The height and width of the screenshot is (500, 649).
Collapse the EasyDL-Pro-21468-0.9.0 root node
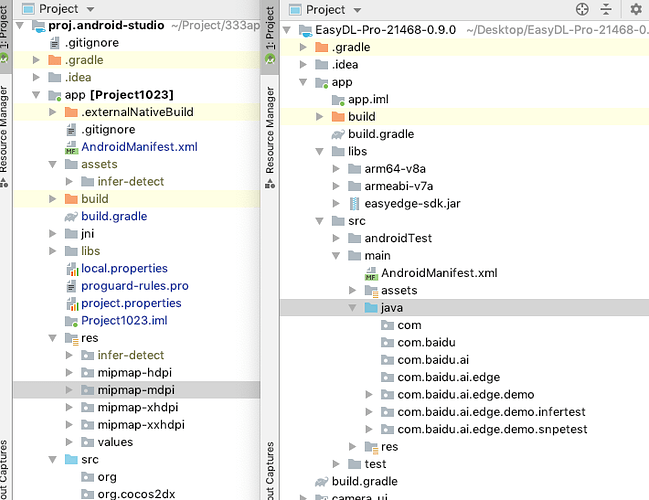coord(286,30)
